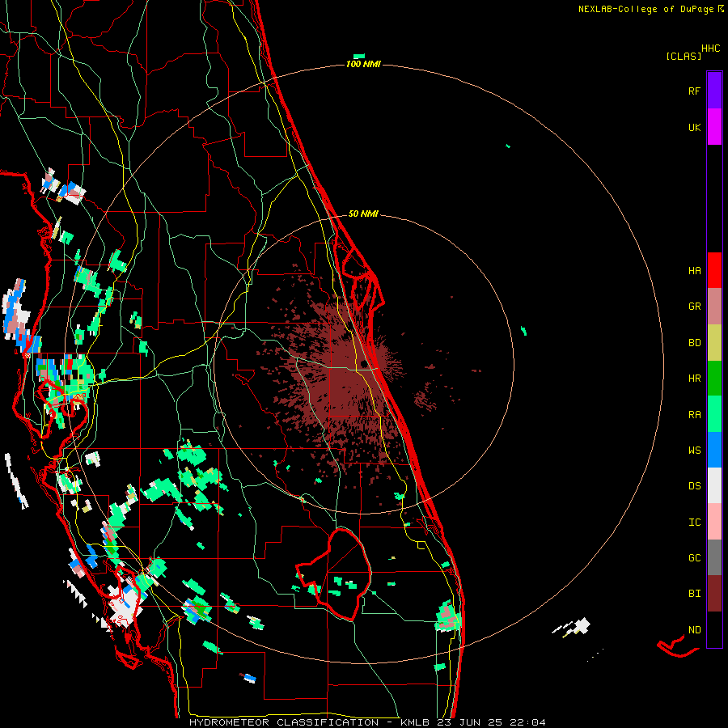Click the Lake Okeechobee red outline
728x728 pixels.
(334, 574)
